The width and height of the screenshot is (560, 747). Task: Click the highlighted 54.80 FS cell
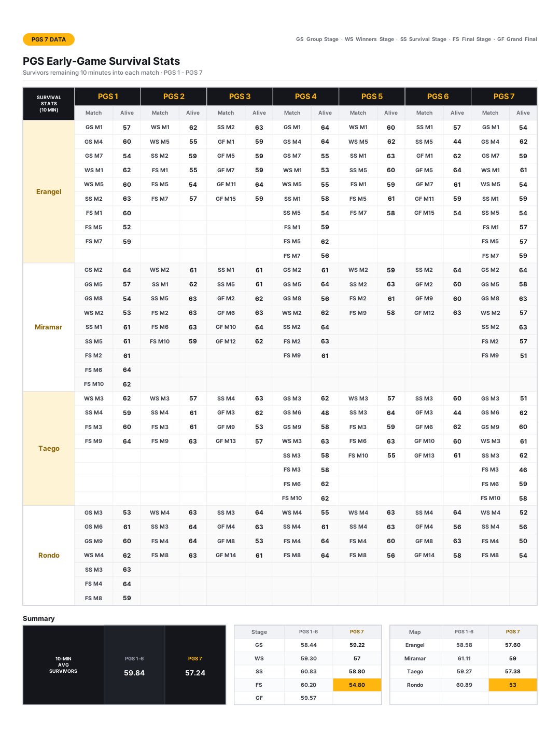357,685
